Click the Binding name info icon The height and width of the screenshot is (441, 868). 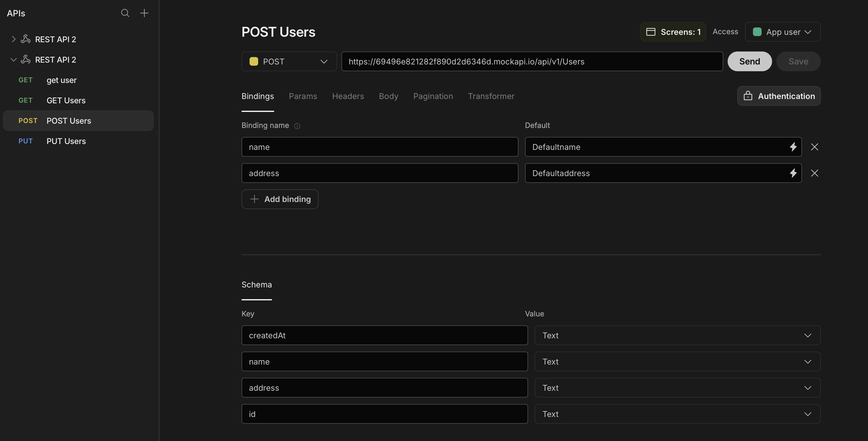click(x=297, y=126)
